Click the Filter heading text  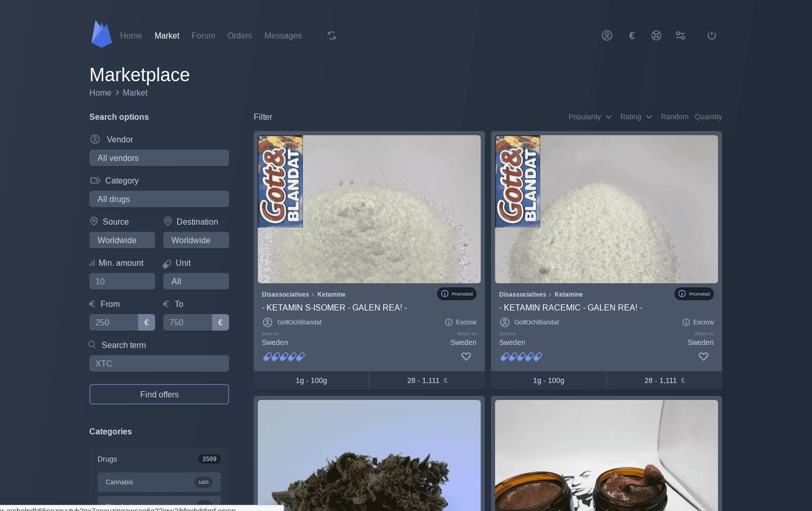click(263, 117)
